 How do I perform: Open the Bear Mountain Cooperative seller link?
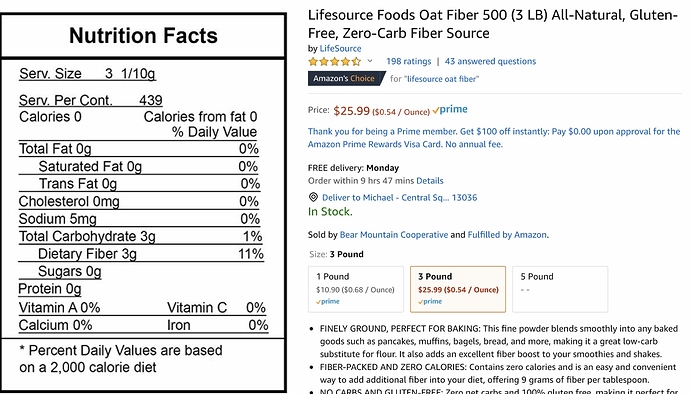point(394,235)
